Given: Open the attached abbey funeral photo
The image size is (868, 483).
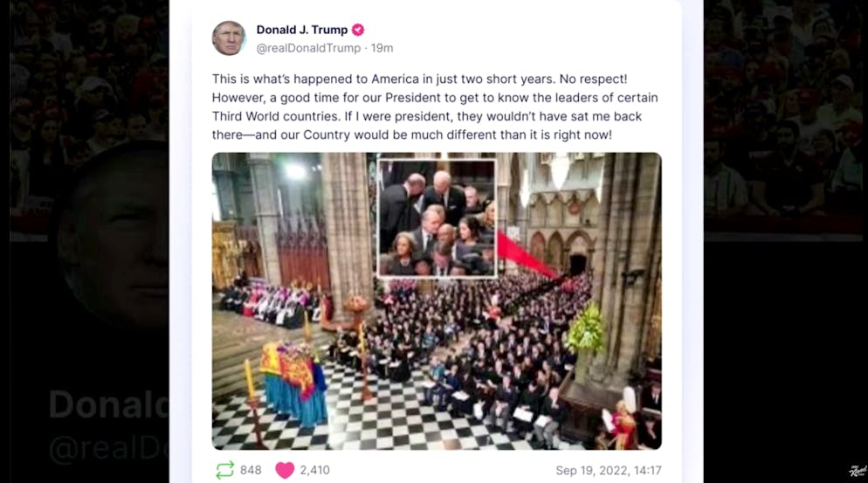Looking at the screenshot, I should click(x=437, y=300).
